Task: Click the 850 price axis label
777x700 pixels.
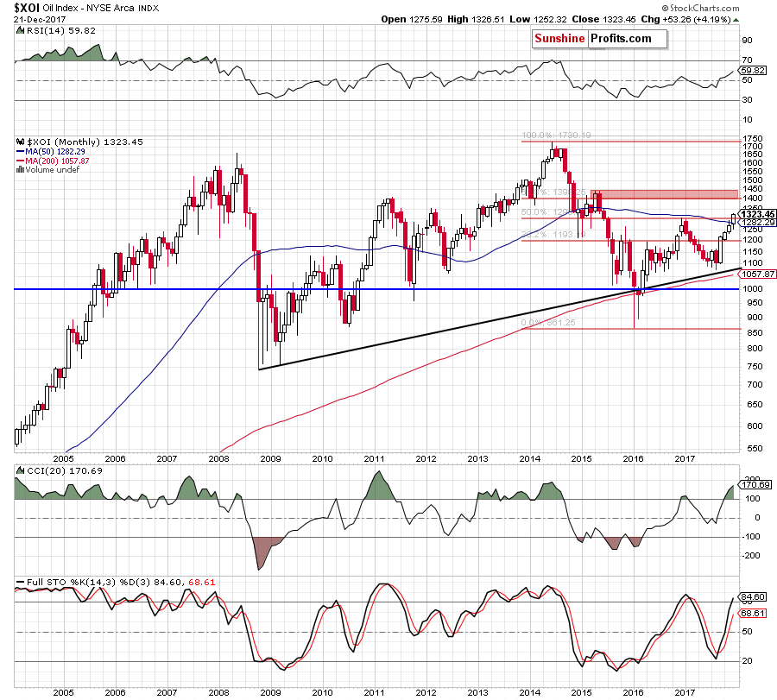Action: [x=755, y=333]
